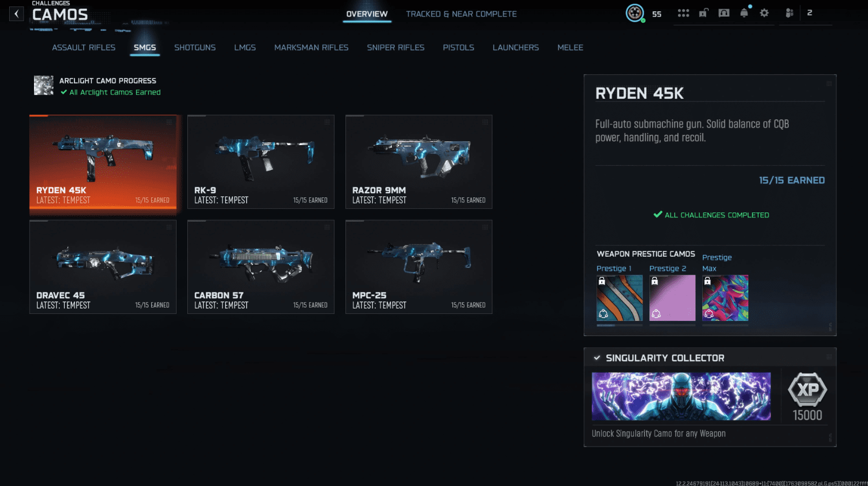Click the store unlock padlock icon
The width and height of the screenshot is (868, 486).
(703, 12)
